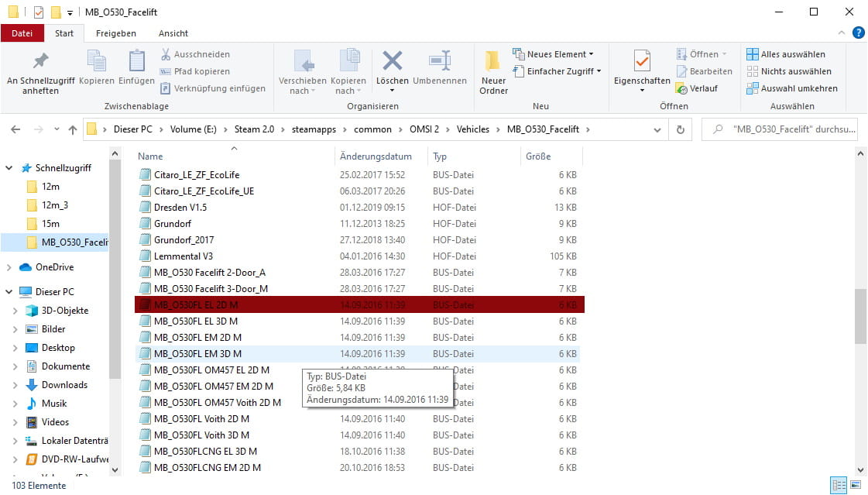Click the MB_O530_Facelift search field
This screenshot has width=868, height=495.
tap(786, 129)
